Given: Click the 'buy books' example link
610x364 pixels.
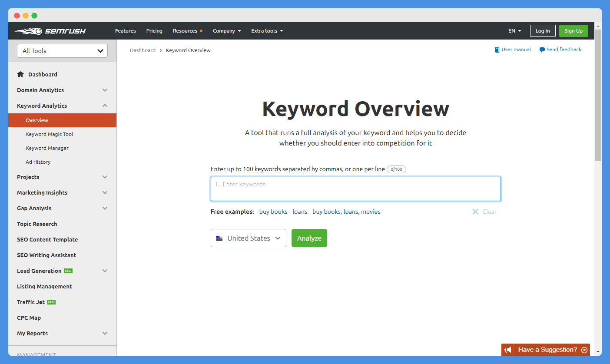Looking at the screenshot, I should pyautogui.click(x=273, y=212).
